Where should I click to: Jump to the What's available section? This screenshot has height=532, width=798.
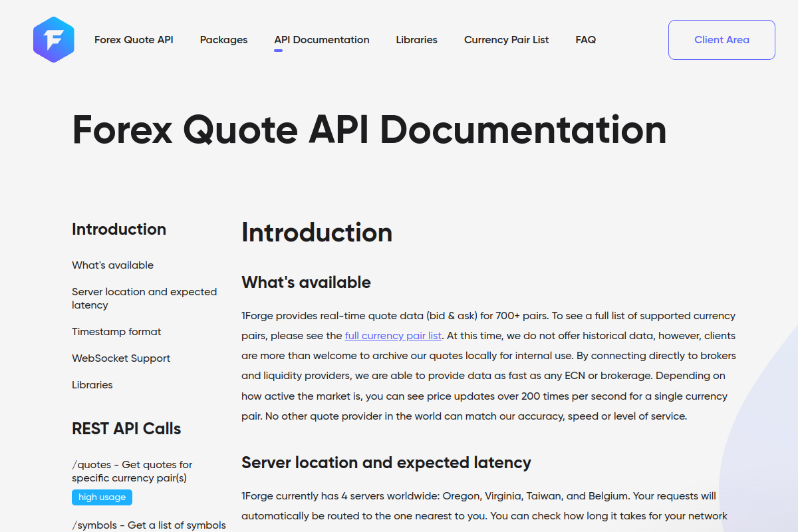click(112, 265)
